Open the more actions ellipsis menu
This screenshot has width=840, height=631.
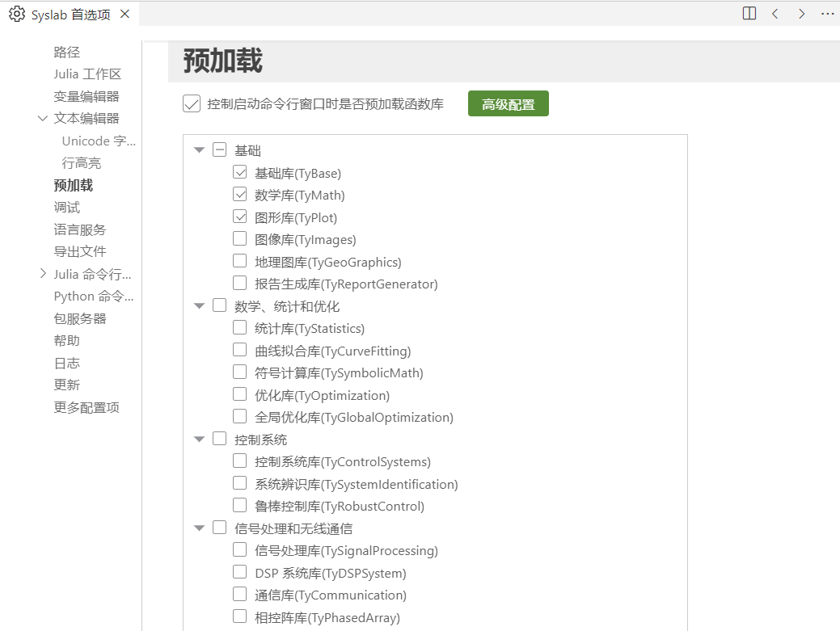pos(827,14)
